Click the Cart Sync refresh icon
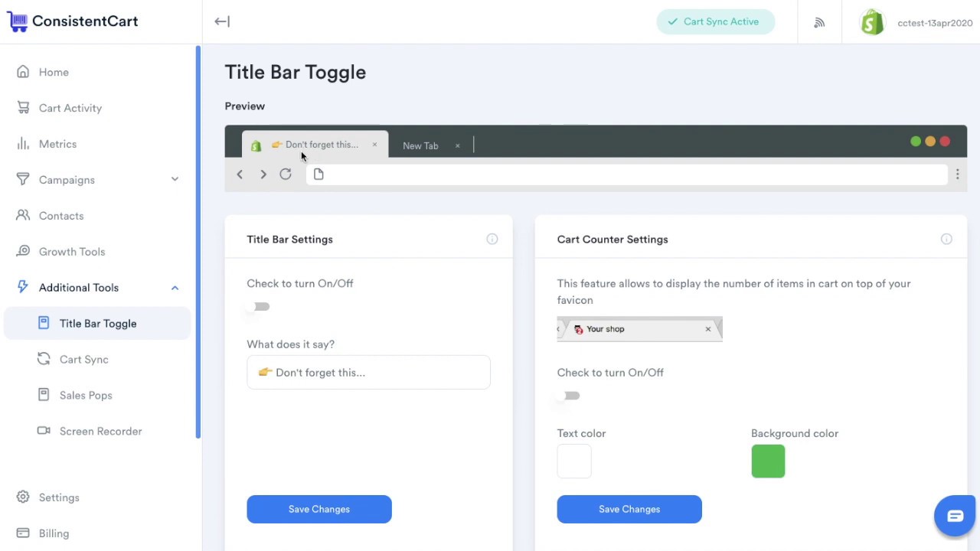 pos(44,360)
